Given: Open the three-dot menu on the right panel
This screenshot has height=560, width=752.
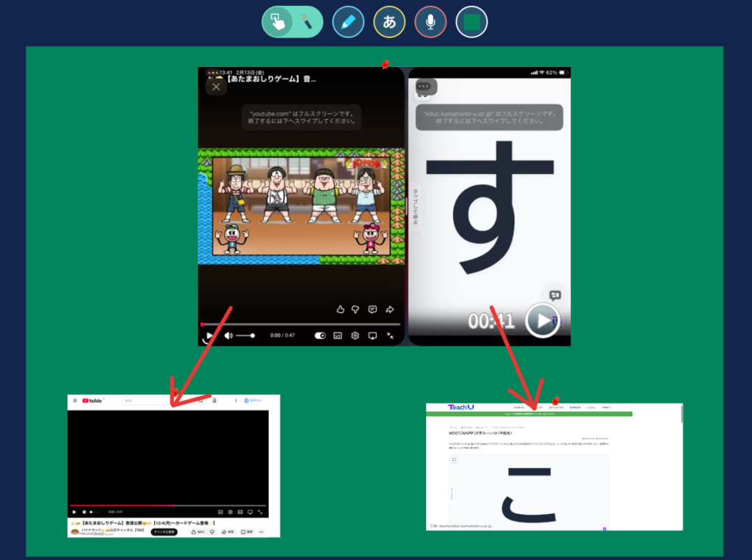Looking at the screenshot, I should tap(423, 87).
